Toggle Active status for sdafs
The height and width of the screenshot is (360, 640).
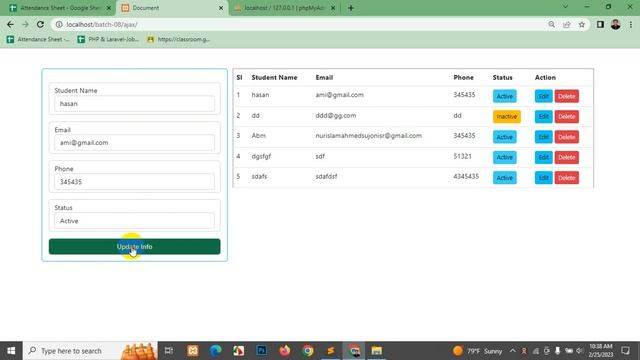(504, 178)
